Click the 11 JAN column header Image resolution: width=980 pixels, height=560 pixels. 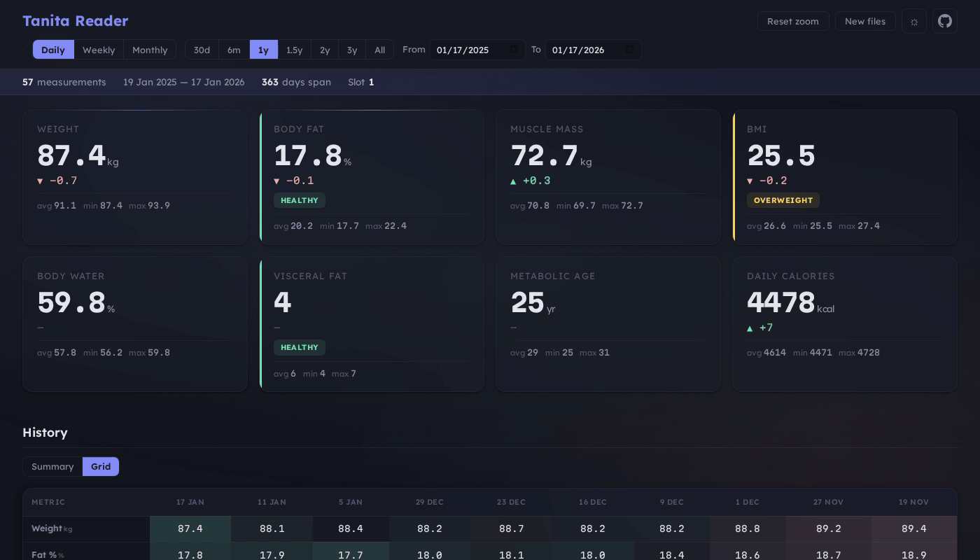(x=272, y=502)
